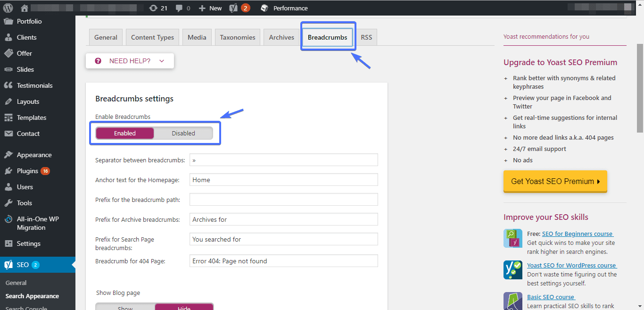Click the SEO 2 notifications badge
The height and width of the screenshot is (310, 644).
(35, 265)
